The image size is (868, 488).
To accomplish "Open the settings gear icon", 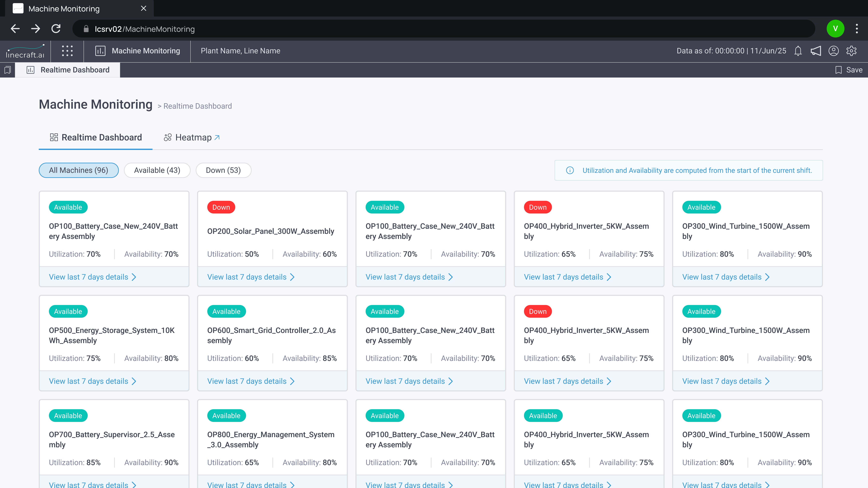I will (x=851, y=51).
